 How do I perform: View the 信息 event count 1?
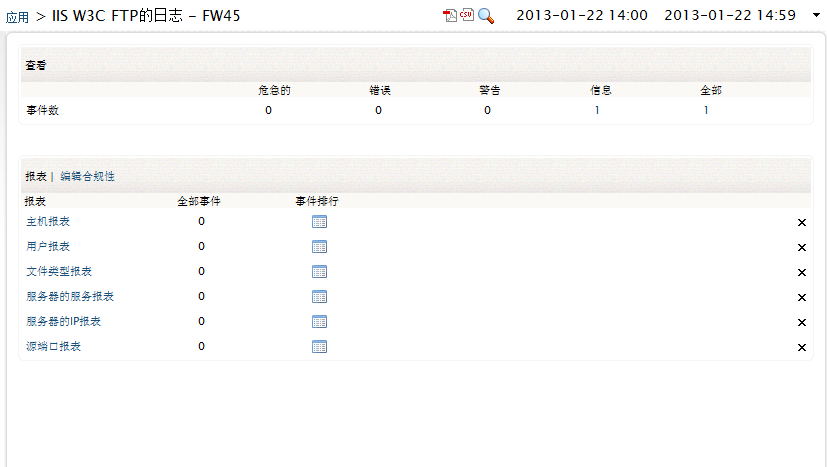597,110
